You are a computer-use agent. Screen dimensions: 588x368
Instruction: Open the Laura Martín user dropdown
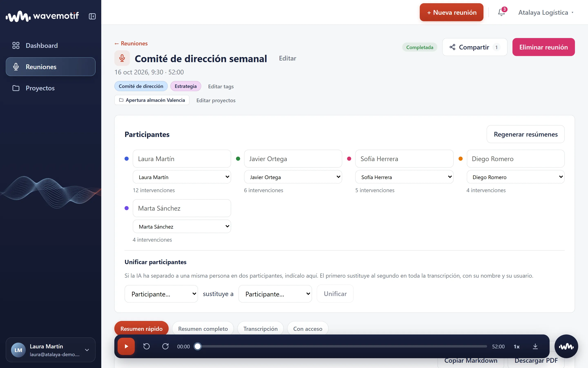pyautogui.click(x=182, y=177)
